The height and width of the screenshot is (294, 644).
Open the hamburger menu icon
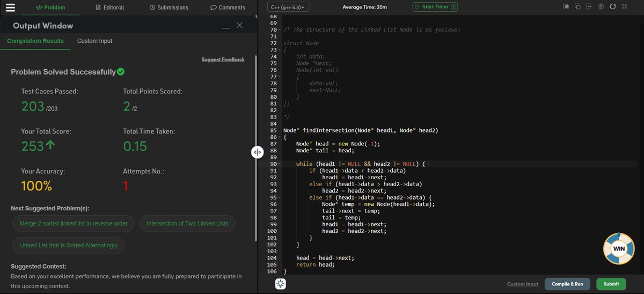11,8
